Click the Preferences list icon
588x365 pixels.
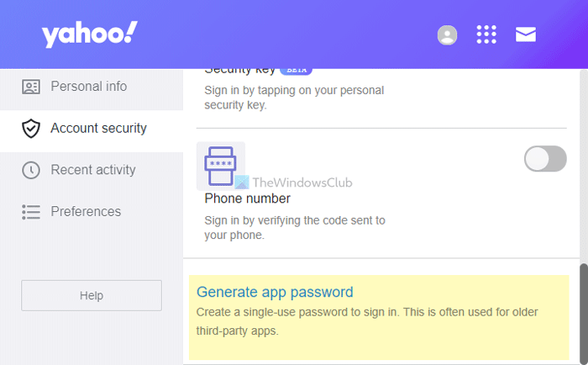tap(31, 212)
